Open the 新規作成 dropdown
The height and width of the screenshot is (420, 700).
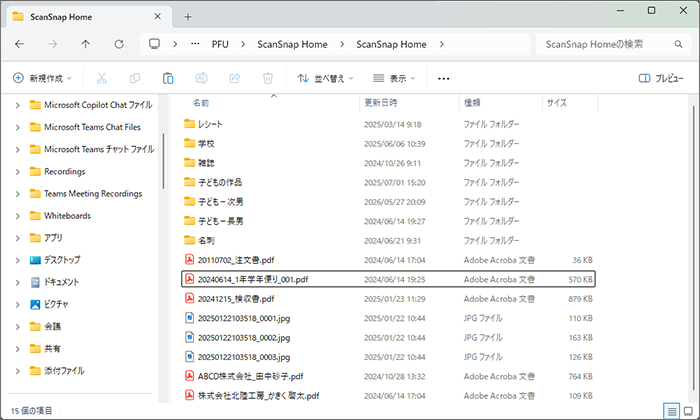coord(42,79)
